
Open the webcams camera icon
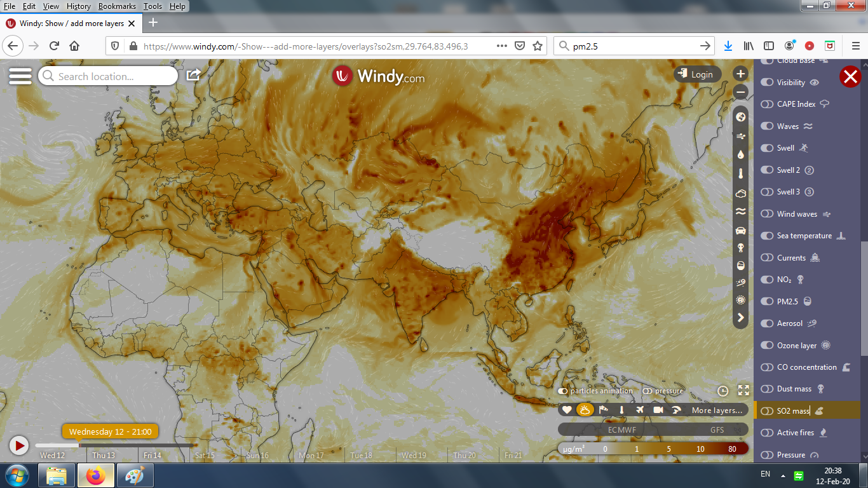point(658,410)
